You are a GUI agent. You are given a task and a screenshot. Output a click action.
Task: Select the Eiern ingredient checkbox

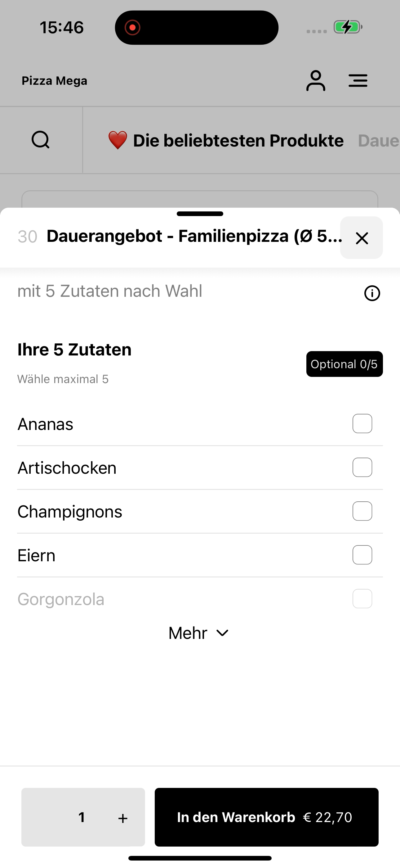[x=362, y=555]
